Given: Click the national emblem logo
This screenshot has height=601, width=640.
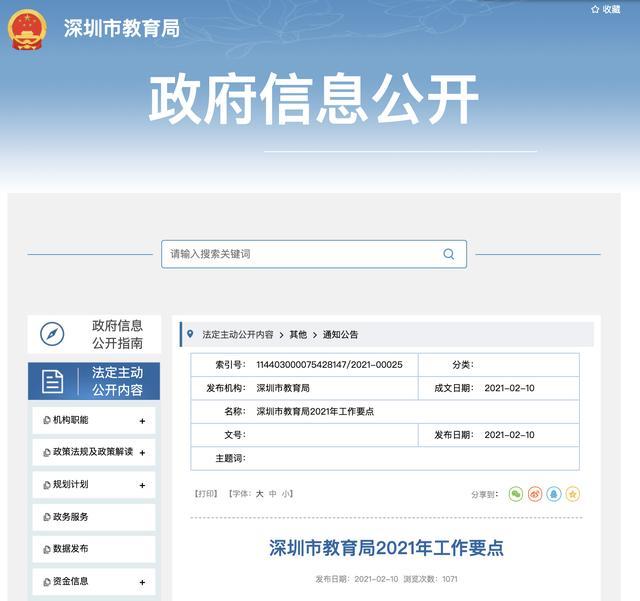Looking at the screenshot, I should (27, 30).
